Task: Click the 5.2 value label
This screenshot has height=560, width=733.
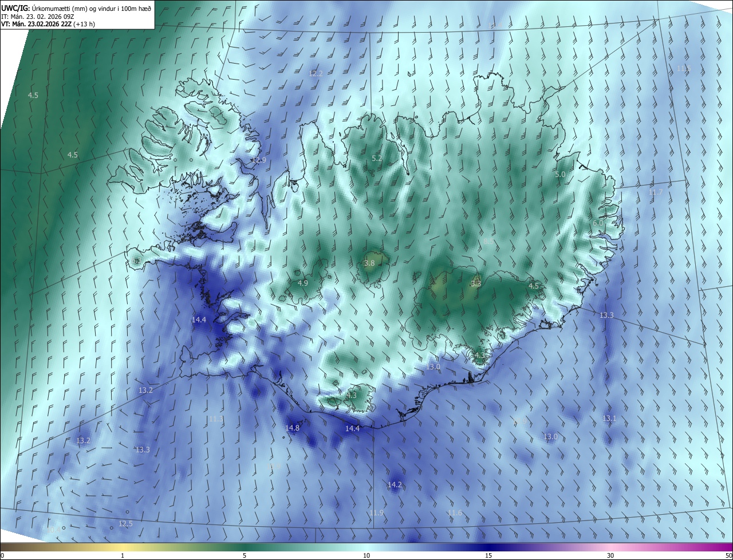Action: [377, 158]
